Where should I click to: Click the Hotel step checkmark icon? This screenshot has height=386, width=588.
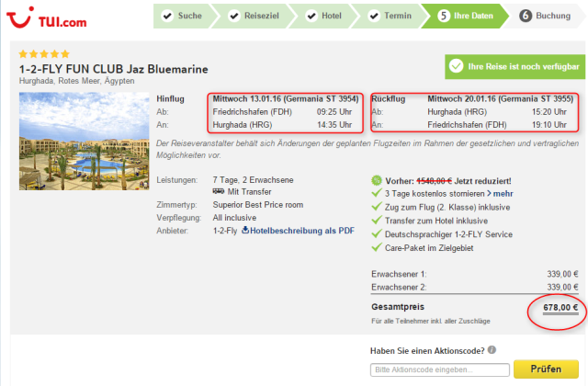tap(311, 16)
